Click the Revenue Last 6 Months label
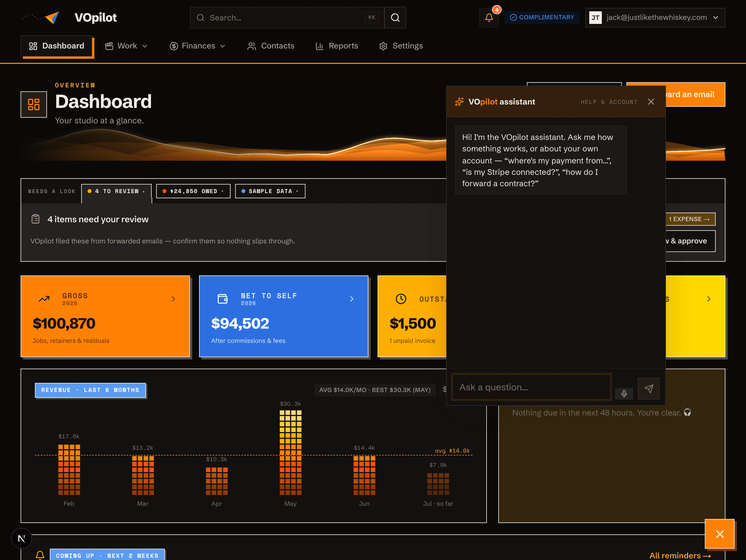746x560 pixels. pyautogui.click(x=90, y=390)
